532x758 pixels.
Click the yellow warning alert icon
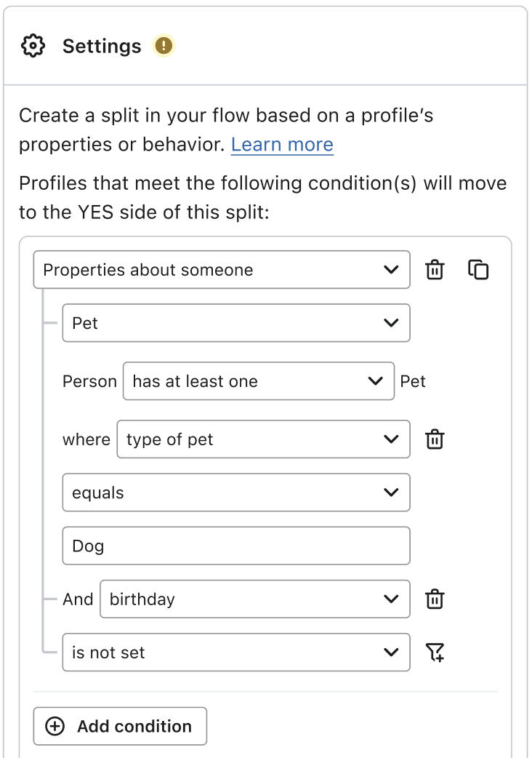coord(164,46)
